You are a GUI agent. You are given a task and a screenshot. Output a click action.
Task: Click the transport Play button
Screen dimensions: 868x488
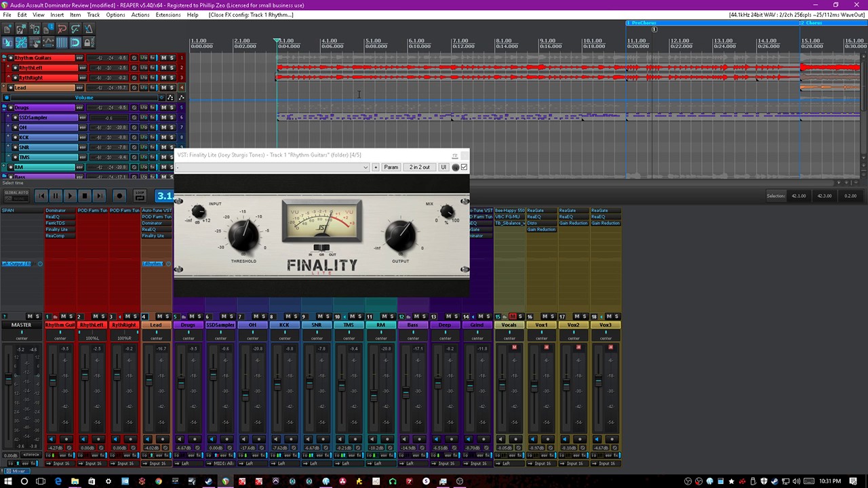[70, 196]
